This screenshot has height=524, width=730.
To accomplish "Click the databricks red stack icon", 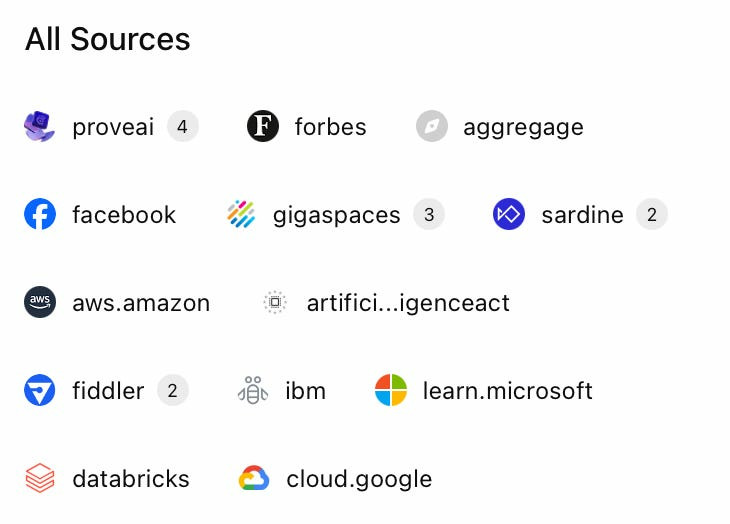I will (40, 478).
